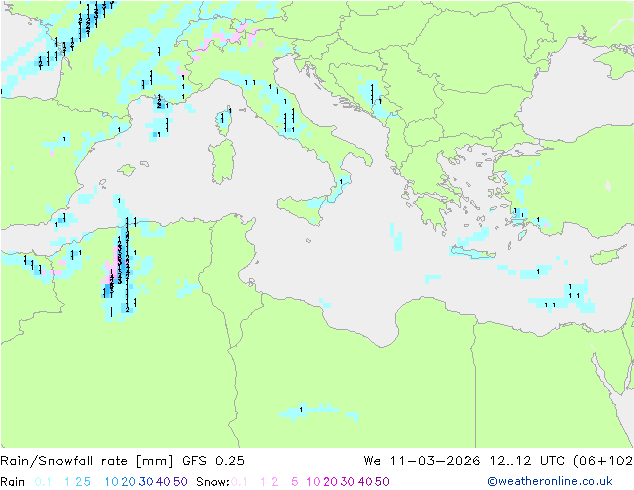Click the weatheronline.co.uk copyright link
Screen dimensions: 634x490
coord(550,481)
